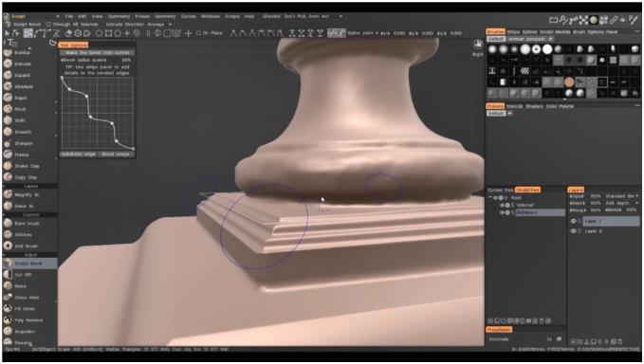The image size is (644, 364).
Task: Click the text tool icon below toolbar
Action: (x=11, y=43)
